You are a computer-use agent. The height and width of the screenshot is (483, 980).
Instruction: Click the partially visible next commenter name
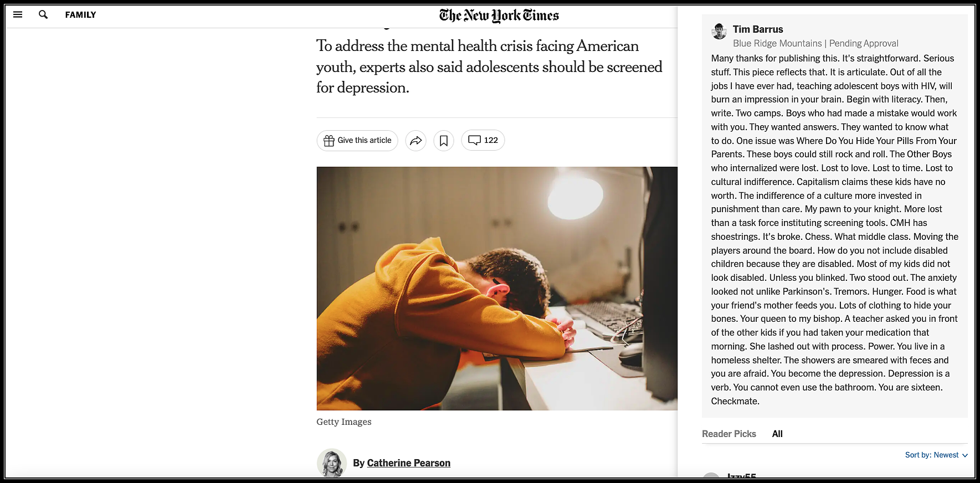click(x=741, y=475)
